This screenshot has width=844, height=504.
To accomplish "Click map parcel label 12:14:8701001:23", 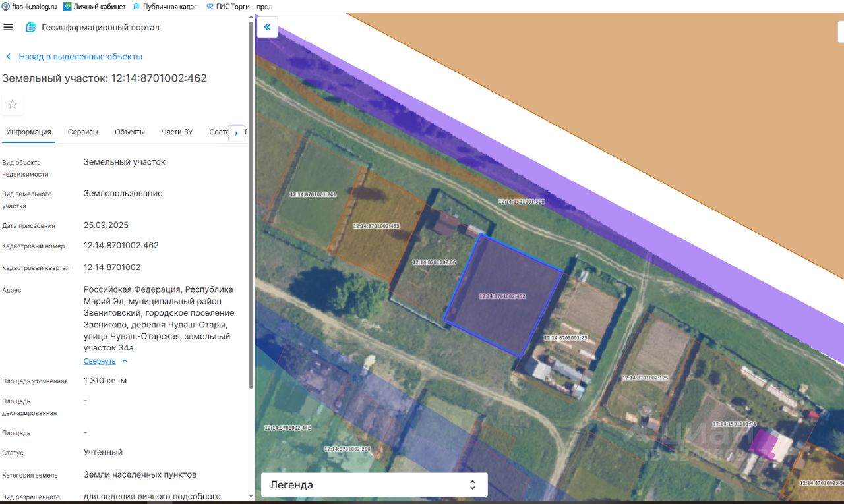I will coord(565,338).
